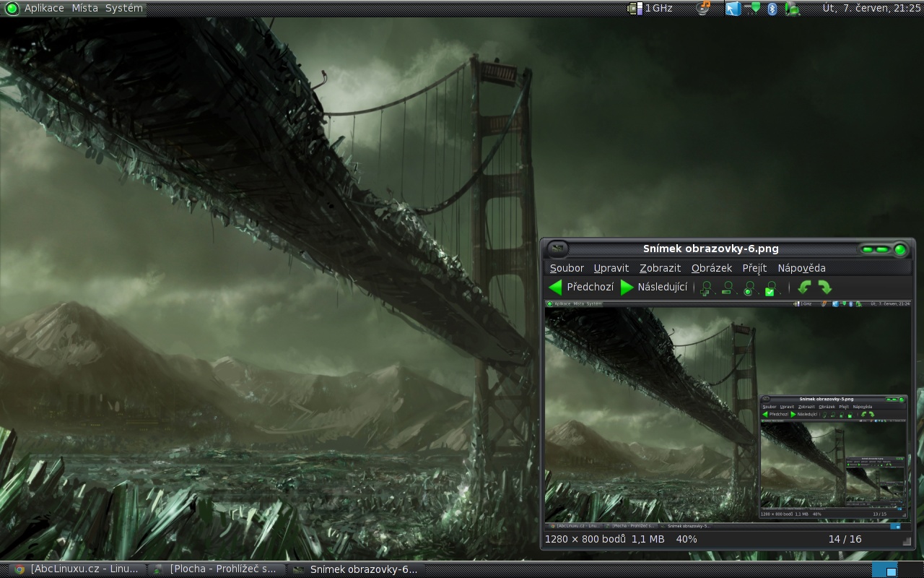Zoom out with the magnifier minus icon
This screenshot has height=578, width=924.
[x=728, y=288]
